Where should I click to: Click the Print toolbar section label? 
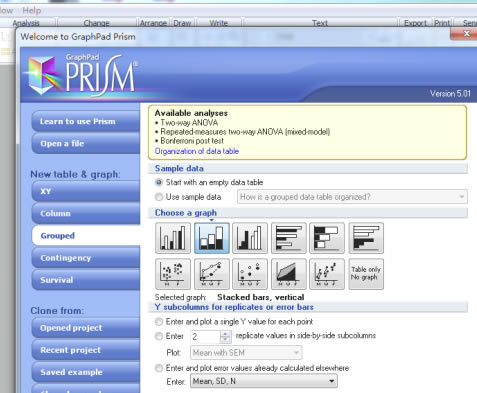pos(442,23)
